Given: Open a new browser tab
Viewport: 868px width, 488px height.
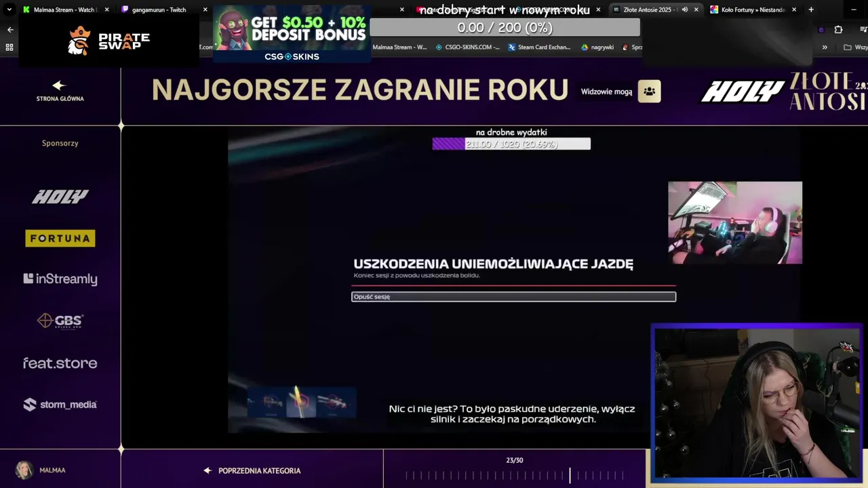Looking at the screenshot, I should pyautogui.click(x=811, y=9).
